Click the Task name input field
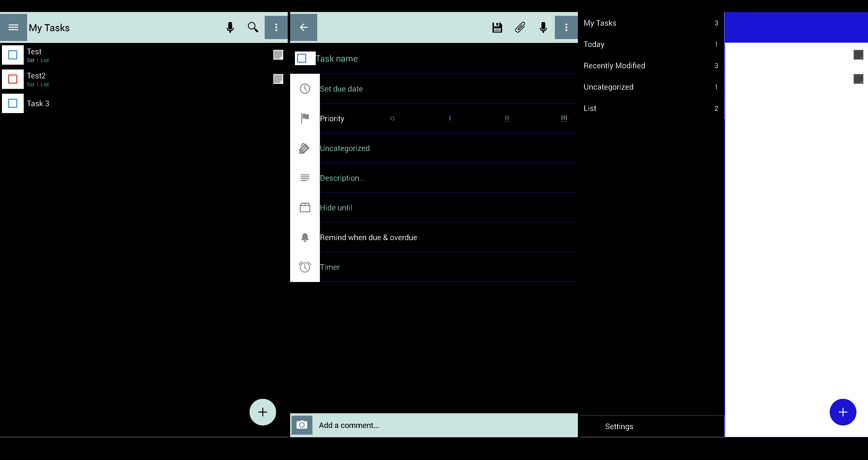868x460 pixels. (x=446, y=59)
